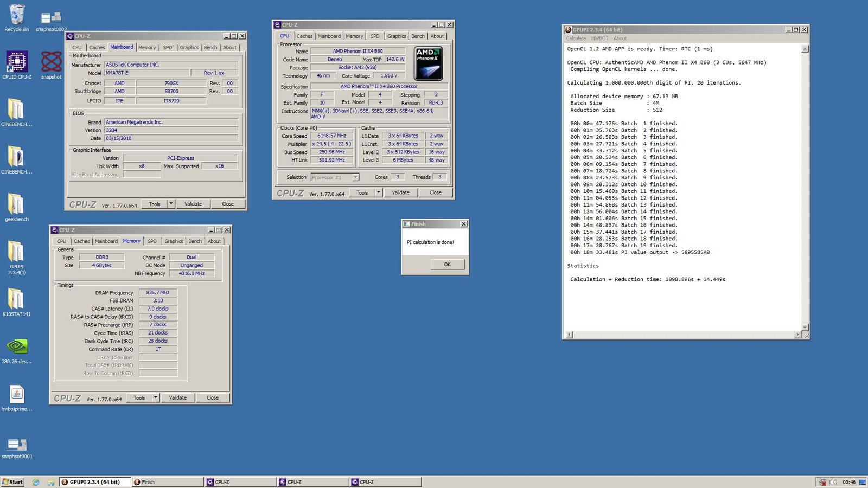The width and height of the screenshot is (868, 488).
Task: Open the Calculate menu in GPUPI
Action: (x=576, y=38)
